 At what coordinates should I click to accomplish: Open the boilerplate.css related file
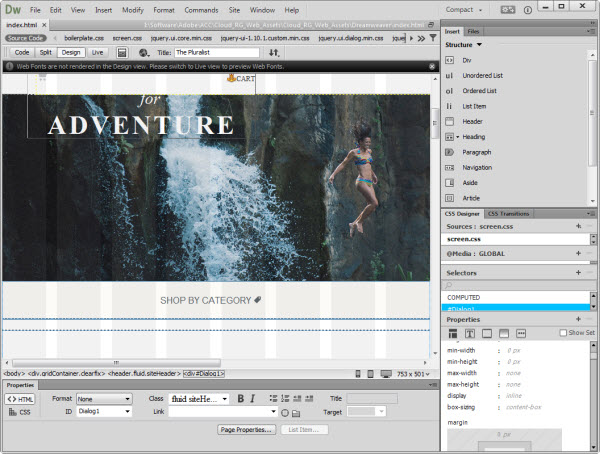(x=84, y=38)
